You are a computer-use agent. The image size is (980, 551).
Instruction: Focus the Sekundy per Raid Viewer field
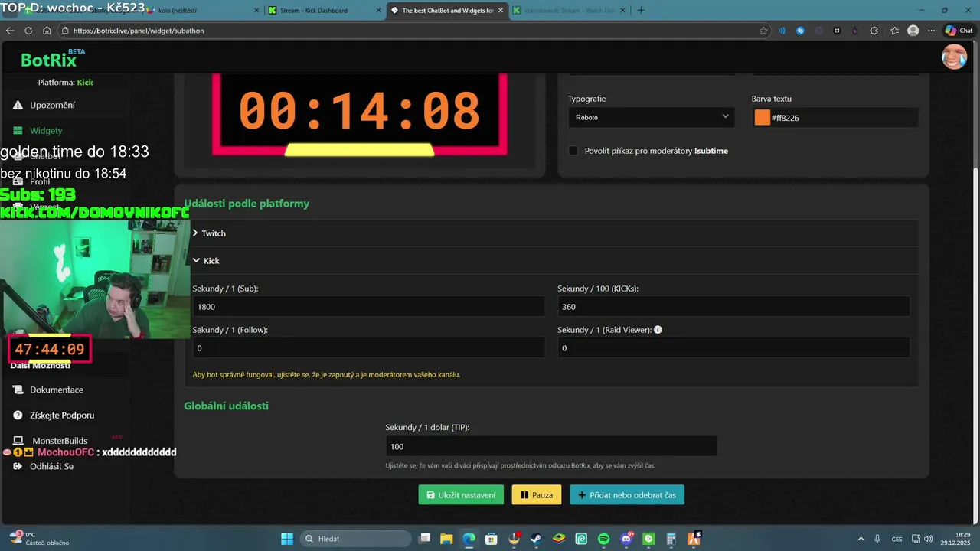pos(733,348)
